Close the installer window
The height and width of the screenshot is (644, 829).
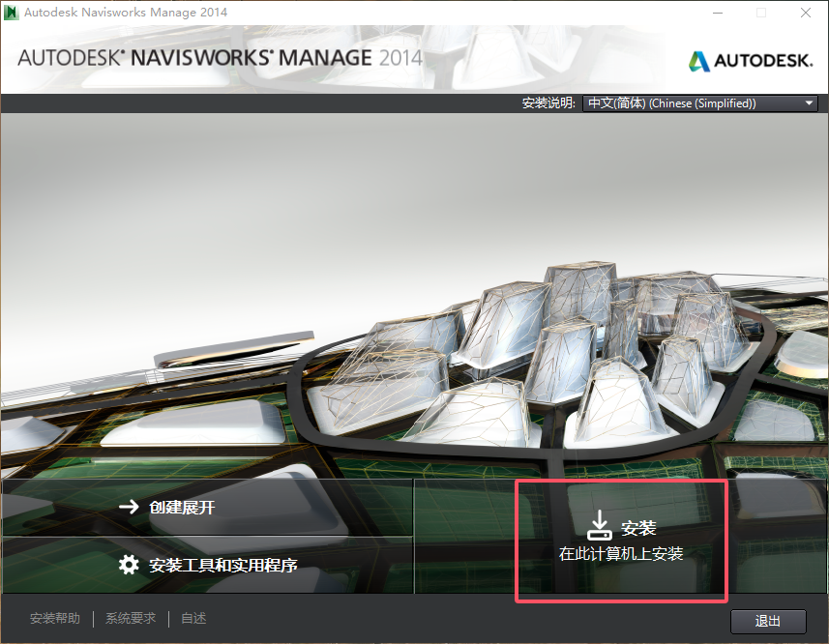[x=806, y=13]
